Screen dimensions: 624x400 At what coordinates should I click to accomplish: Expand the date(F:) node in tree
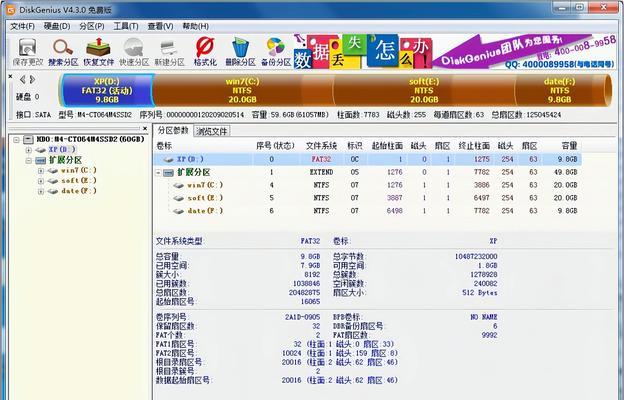41,191
